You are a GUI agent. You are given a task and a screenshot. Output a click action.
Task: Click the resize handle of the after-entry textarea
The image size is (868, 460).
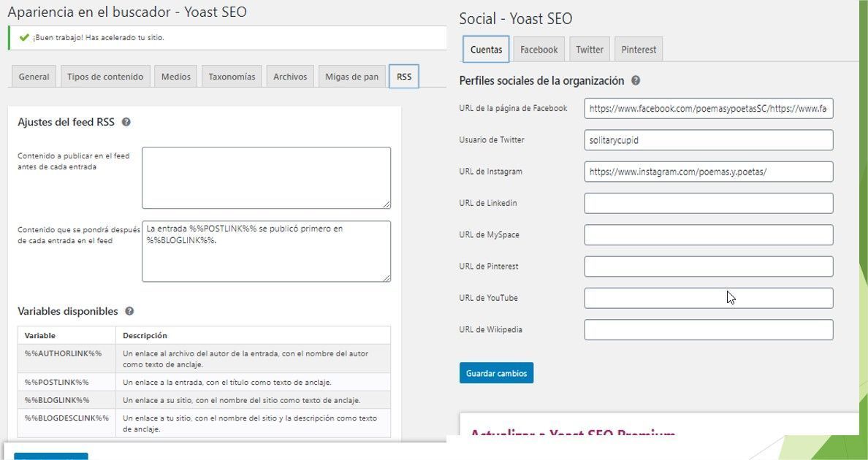[x=387, y=277]
